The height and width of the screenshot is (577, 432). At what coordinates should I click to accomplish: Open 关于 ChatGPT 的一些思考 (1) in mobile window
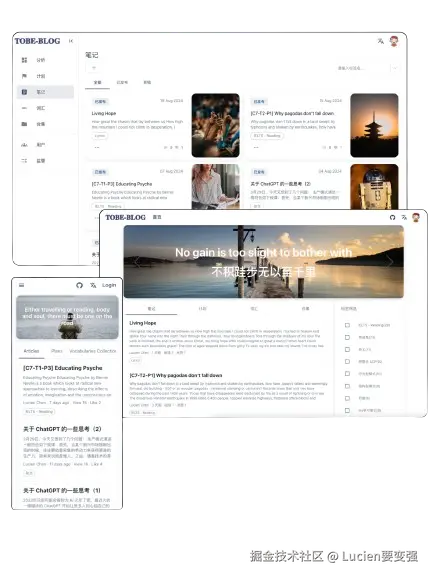click(62, 491)
